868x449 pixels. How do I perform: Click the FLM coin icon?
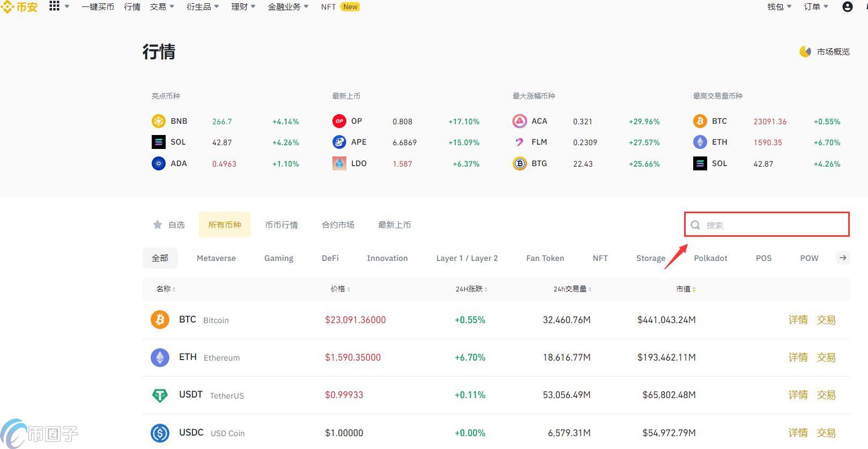click(520, 142)
